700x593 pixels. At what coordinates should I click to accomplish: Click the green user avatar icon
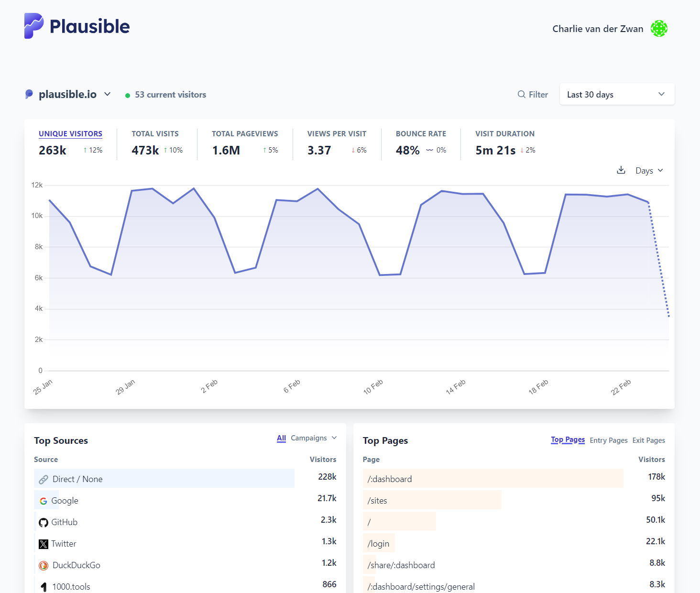pyautogui.click(x=659, y=29)
